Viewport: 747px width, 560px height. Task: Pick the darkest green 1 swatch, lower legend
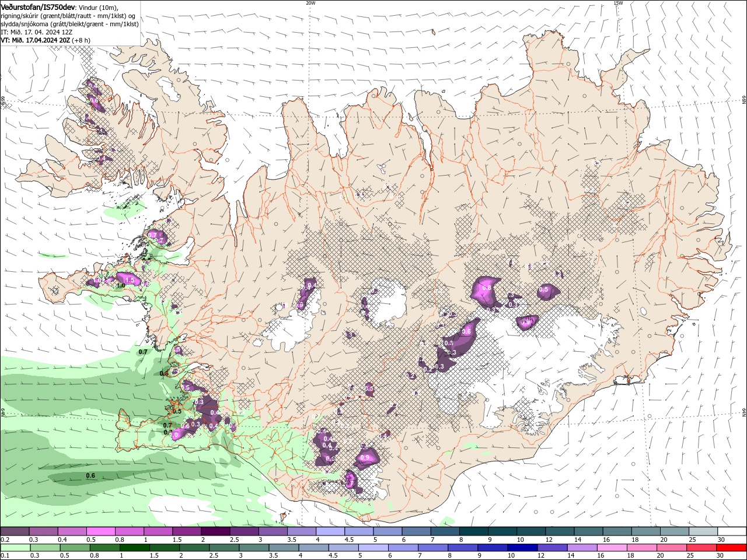[136, 547]
